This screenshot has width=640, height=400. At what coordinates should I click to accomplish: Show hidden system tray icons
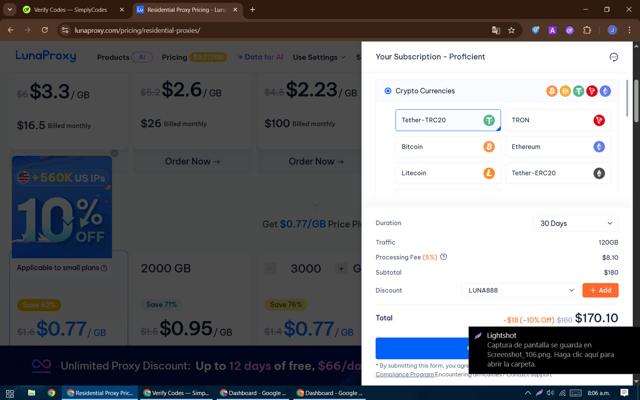tap(528, 393)
